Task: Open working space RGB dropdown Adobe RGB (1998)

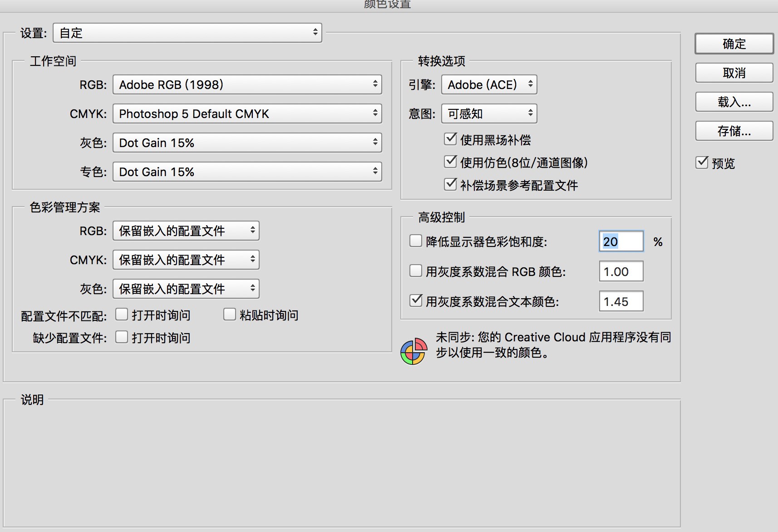Action: [x=247, y=84]
